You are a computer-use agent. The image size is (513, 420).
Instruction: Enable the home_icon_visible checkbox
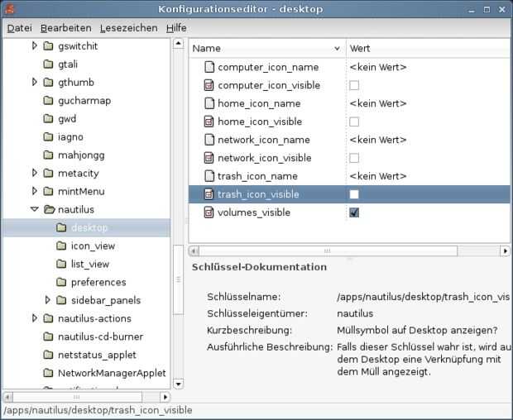tap(354, 122)
